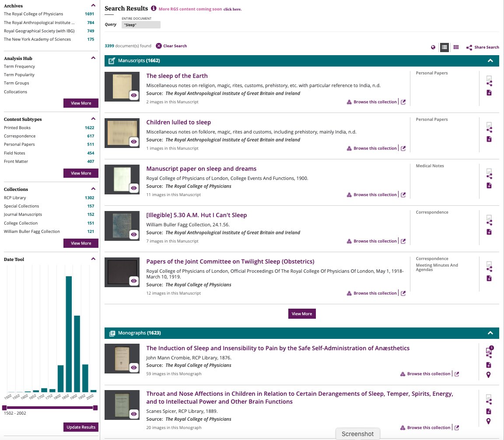This screenshot has width=504, height=440.
Task: Add 'The sleep of the Earth' to document list
Action: point(489,93)
